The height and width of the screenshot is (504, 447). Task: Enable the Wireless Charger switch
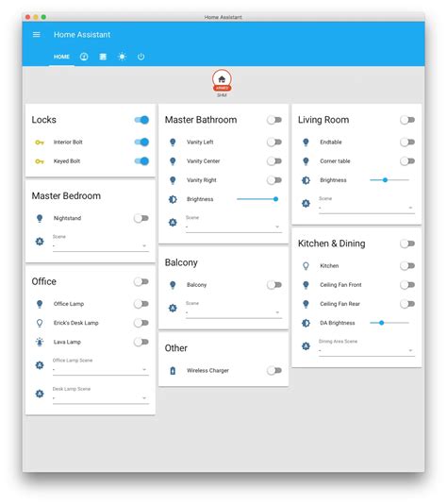pyautogui.click(x=274, y=371)
